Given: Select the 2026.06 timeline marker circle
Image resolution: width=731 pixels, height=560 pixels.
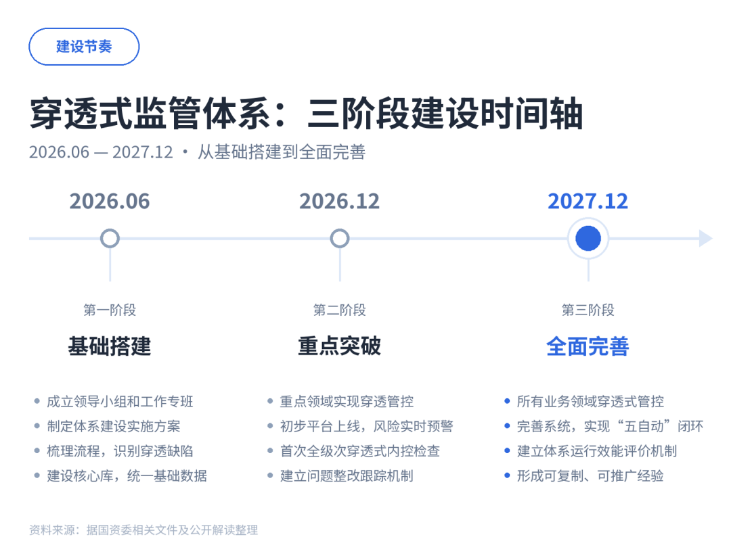Looking at the screenshot, I should 110,239.
